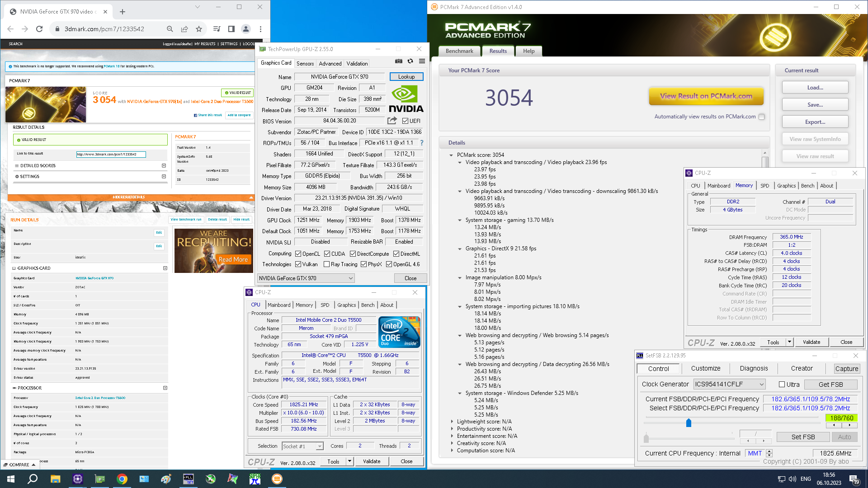The width and height of the screenshot is (868, 488).
Task: Open taskbar search
Action: (x=33, y=479)
